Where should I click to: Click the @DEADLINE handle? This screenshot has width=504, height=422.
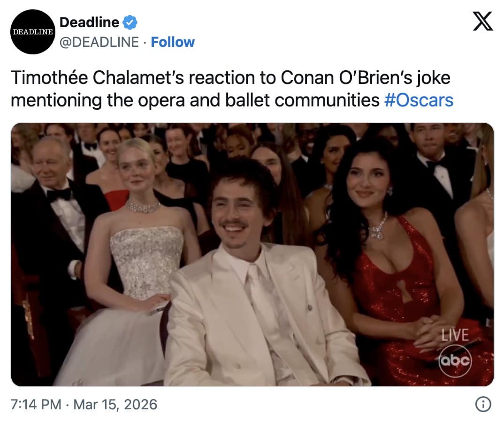click(99, 42)
